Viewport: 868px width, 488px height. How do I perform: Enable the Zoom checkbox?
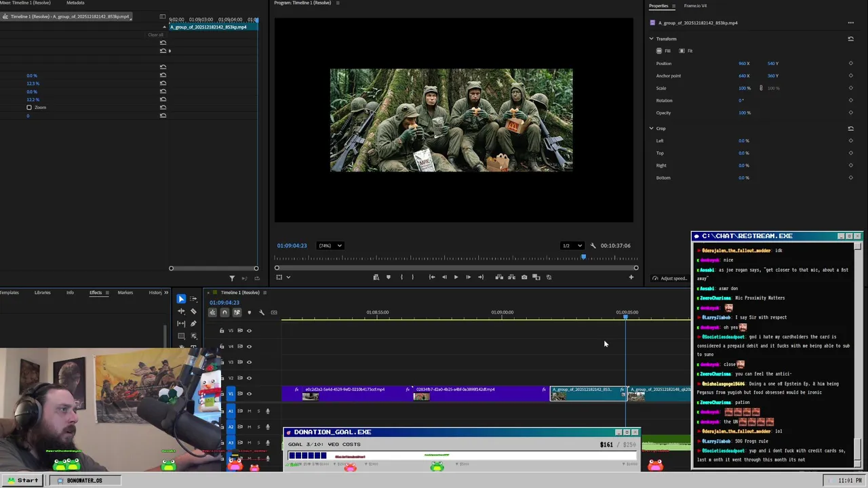tap(29, 107)
